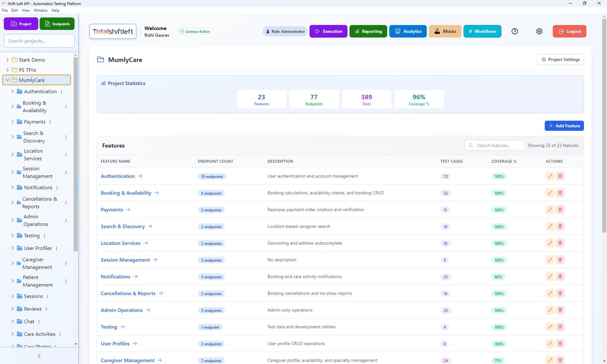Click edit pencil icon for Notifications row
The height and width of the screenshot is (364, 607).
click(550, 276)
